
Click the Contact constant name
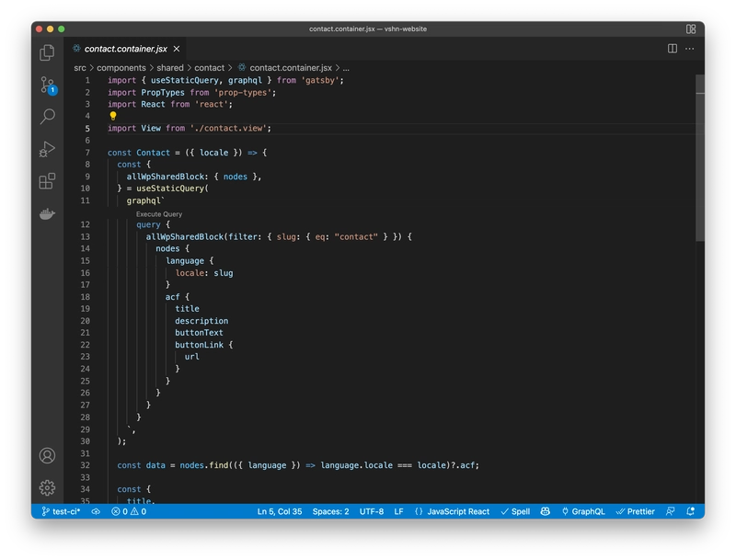pyautogui.click(x=153, y=153)
